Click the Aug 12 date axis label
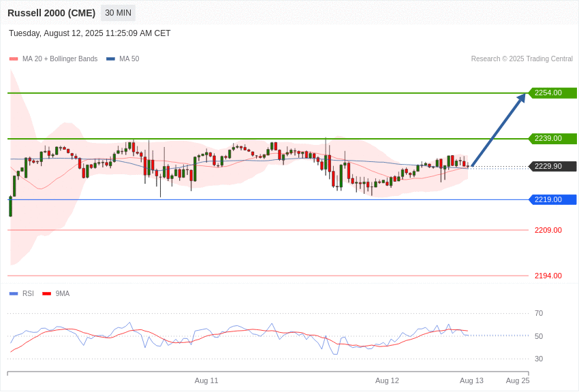Screen dimensions: 579x392 tap(387, 380)
